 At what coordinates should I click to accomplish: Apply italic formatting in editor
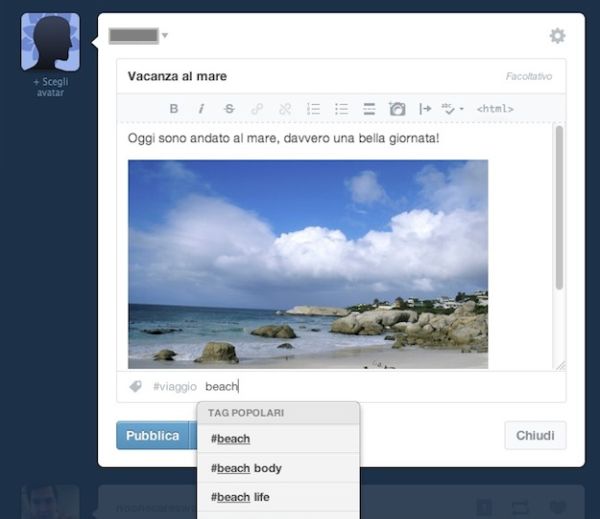point(201,109)
